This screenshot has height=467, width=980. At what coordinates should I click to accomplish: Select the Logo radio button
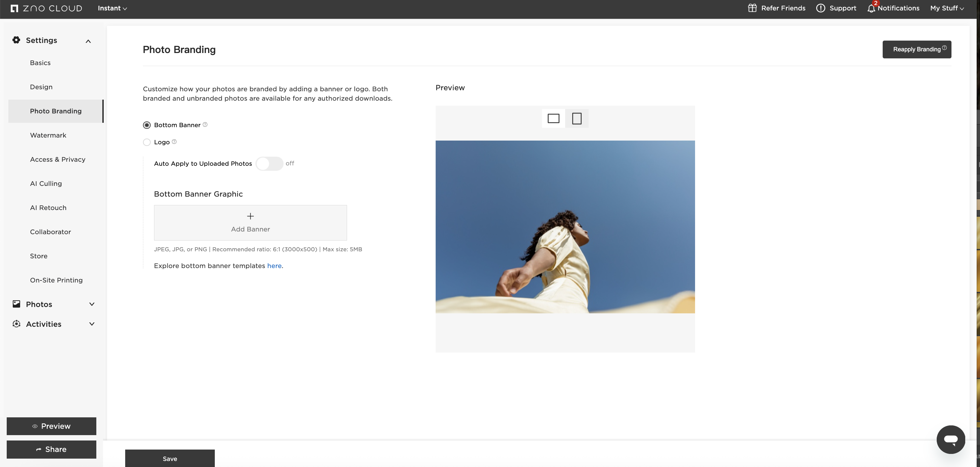[x=147, y=142]
